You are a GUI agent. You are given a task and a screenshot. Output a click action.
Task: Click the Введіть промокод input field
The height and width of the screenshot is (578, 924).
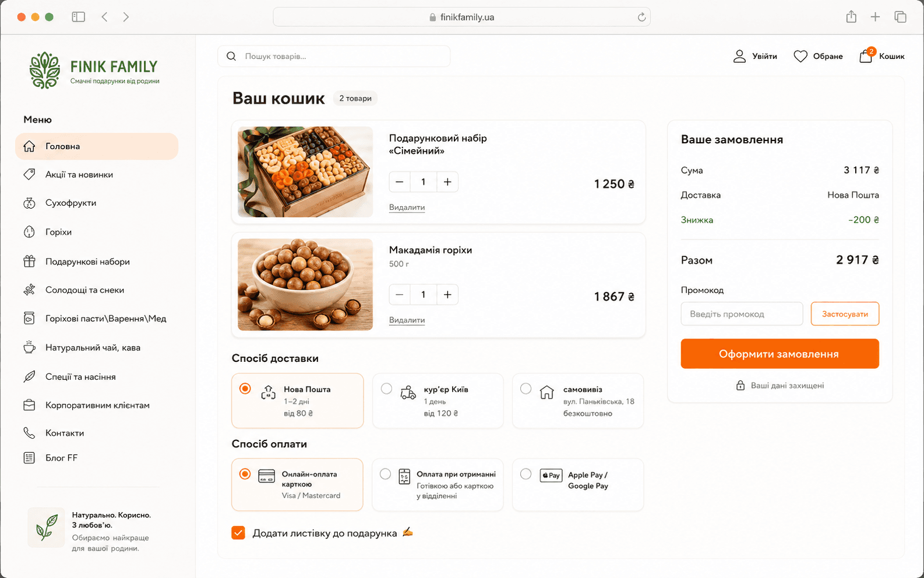pos(742,314)
